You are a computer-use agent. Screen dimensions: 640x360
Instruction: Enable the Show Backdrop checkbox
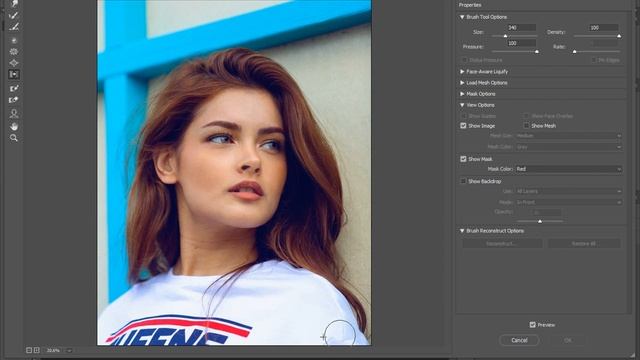463,181
